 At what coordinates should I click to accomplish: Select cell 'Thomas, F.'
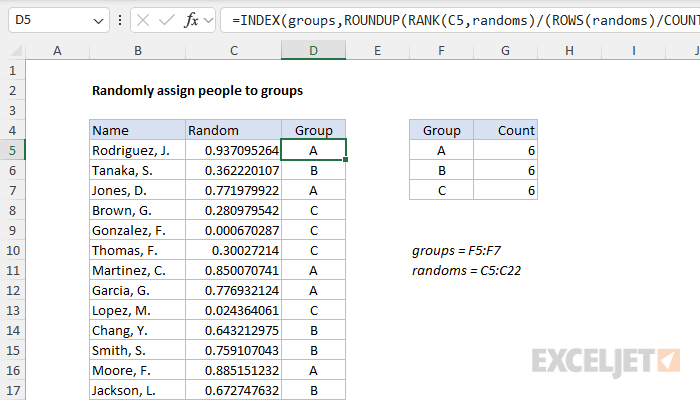point(138,250)
